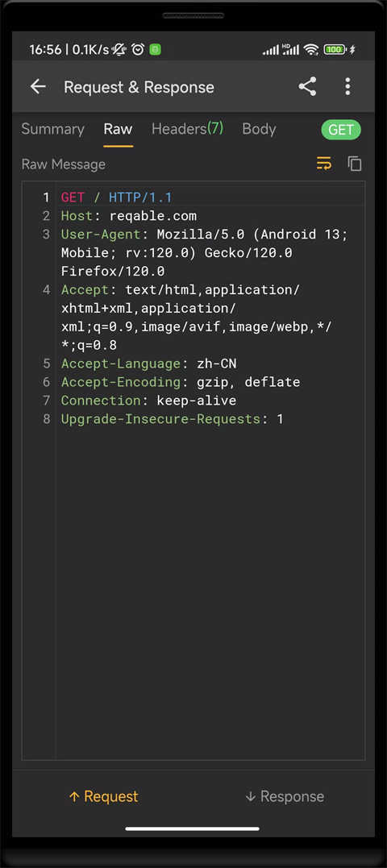The image size is (387, 868).
Task: Copy raw message with copy icon
Action: click(x=354, y=164)
